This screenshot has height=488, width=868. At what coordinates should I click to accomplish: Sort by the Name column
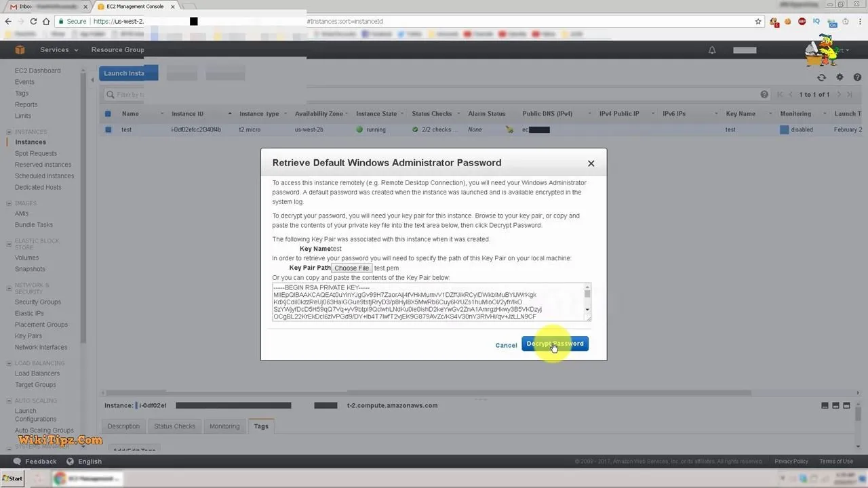[130, 114]
